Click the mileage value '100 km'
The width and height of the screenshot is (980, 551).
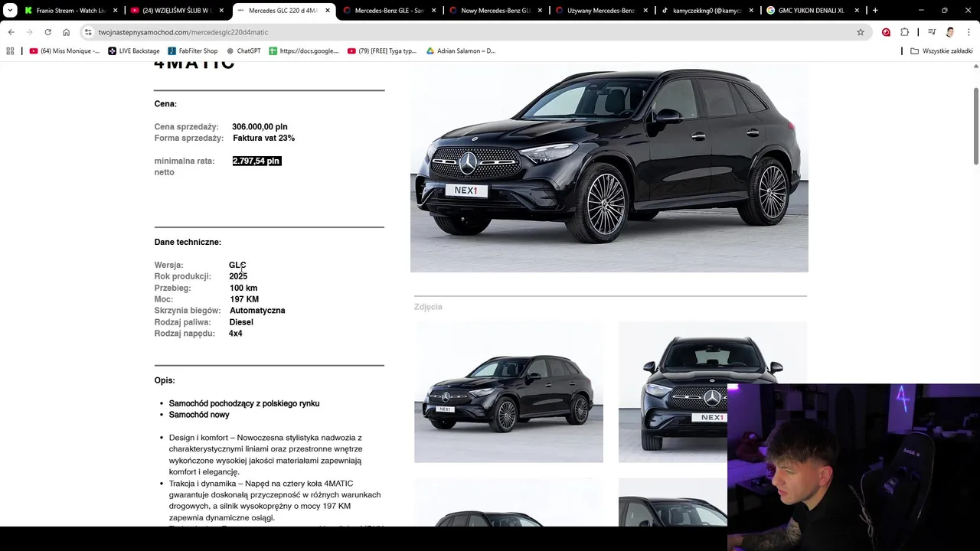[243, 289]
